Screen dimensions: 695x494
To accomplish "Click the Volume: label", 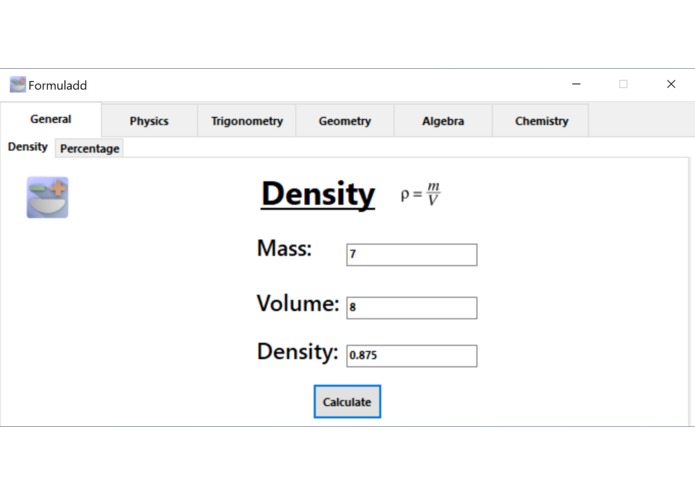I will pyautogui.click(x=298, y=303).
